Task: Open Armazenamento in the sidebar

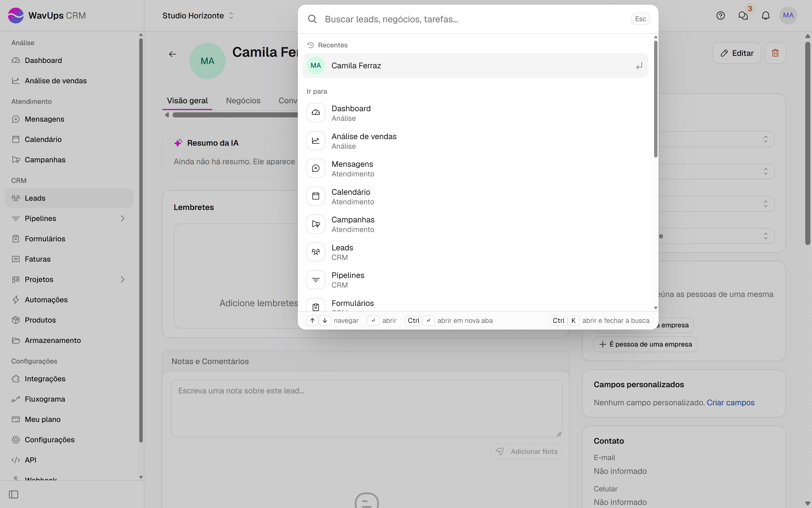Action: pyautogui.click(x=69, y=340)
